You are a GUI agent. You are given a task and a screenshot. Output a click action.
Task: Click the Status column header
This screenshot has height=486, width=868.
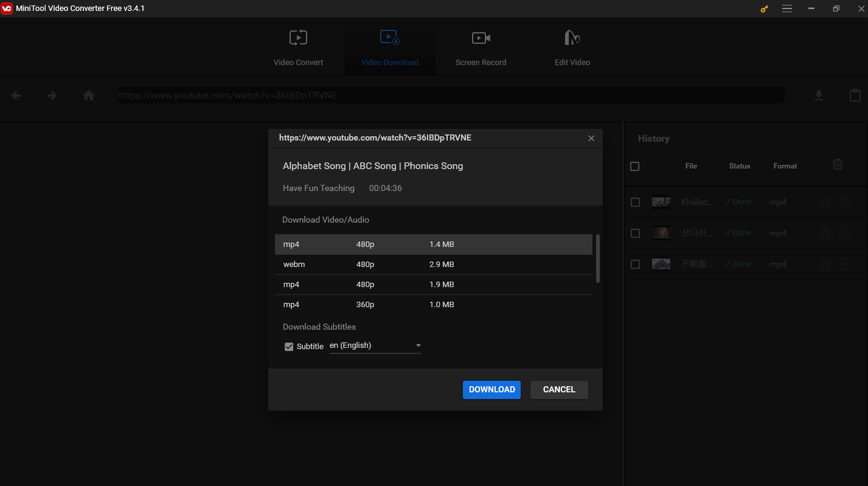740,166
